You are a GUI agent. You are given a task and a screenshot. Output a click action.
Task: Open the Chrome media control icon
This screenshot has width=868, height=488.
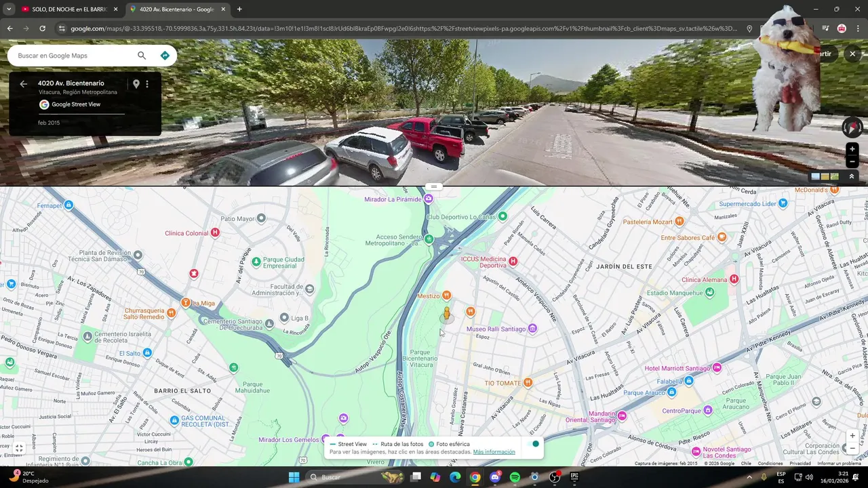[825, 28]
